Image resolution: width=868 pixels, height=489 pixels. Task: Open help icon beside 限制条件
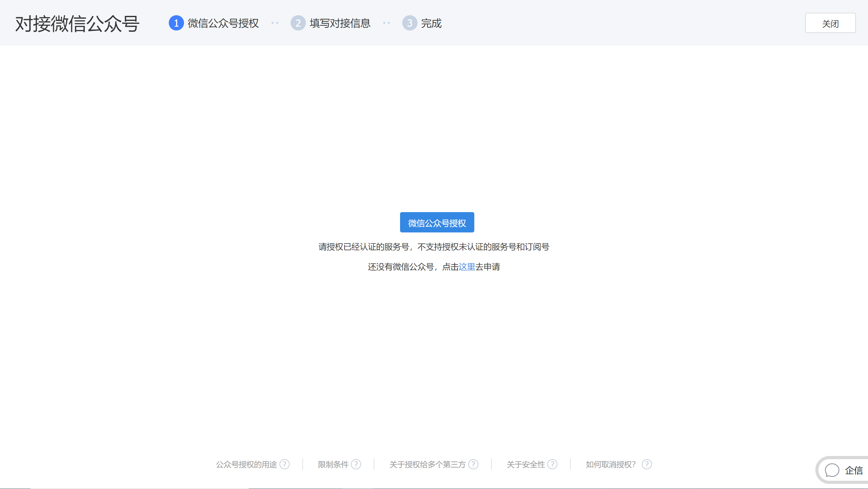pyautogui.click(x=356, y=464)
